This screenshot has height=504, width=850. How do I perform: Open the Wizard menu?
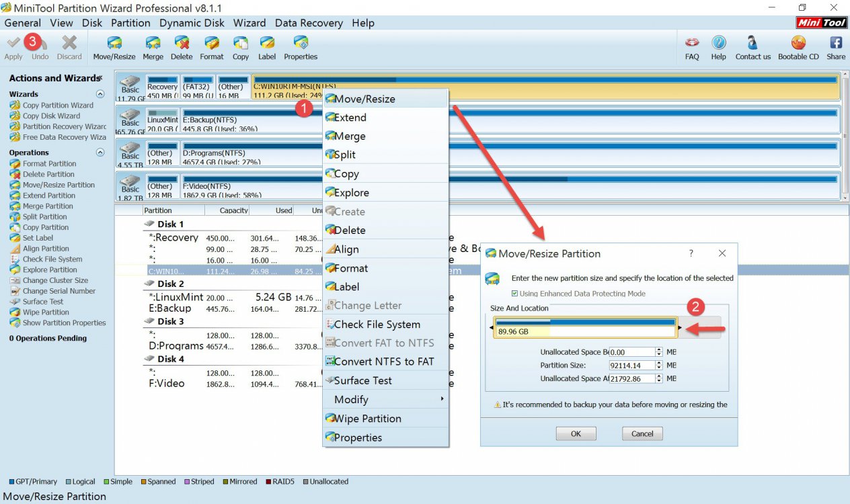click(x=249, y=23)
